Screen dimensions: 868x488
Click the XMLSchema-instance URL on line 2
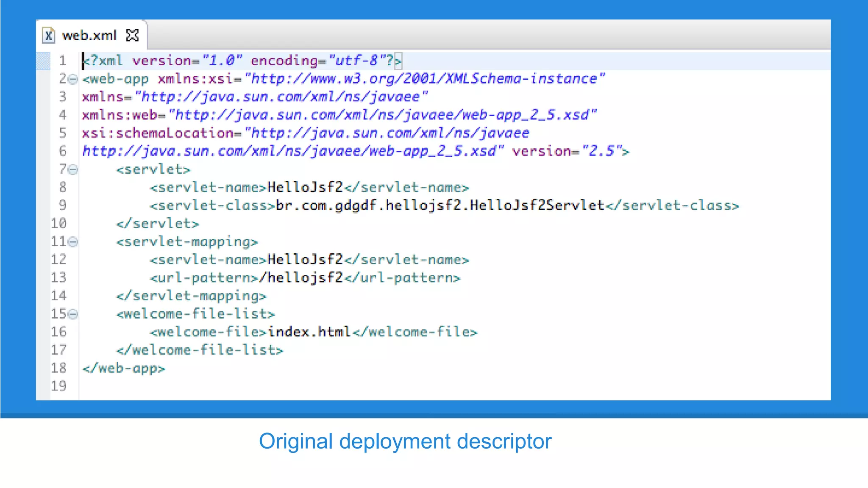(425, 79)
